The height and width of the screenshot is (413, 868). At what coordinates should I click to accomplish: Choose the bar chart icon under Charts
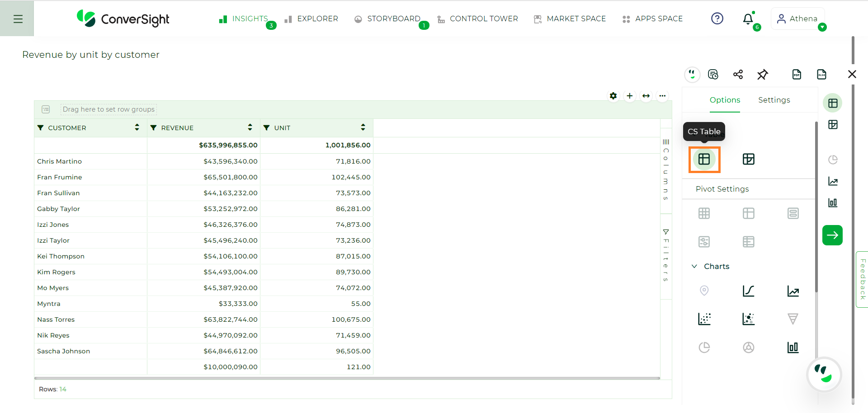point(793,347)
